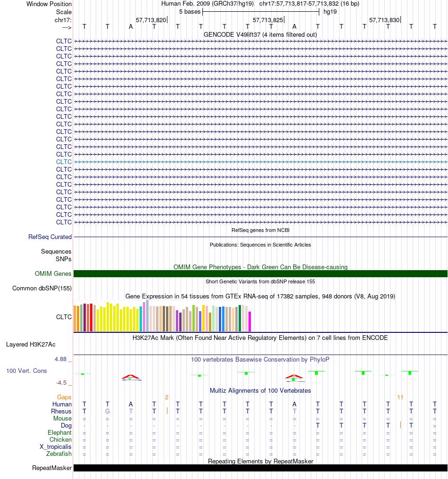Click the 57,713,825 position marker
The height and width of the screenshot is (479, 448).
point(268,20)
